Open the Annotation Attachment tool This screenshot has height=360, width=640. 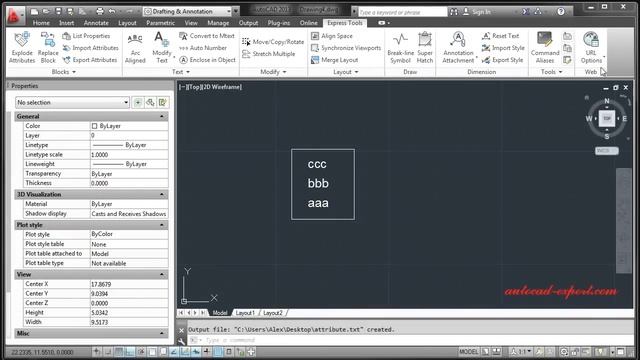458,48
